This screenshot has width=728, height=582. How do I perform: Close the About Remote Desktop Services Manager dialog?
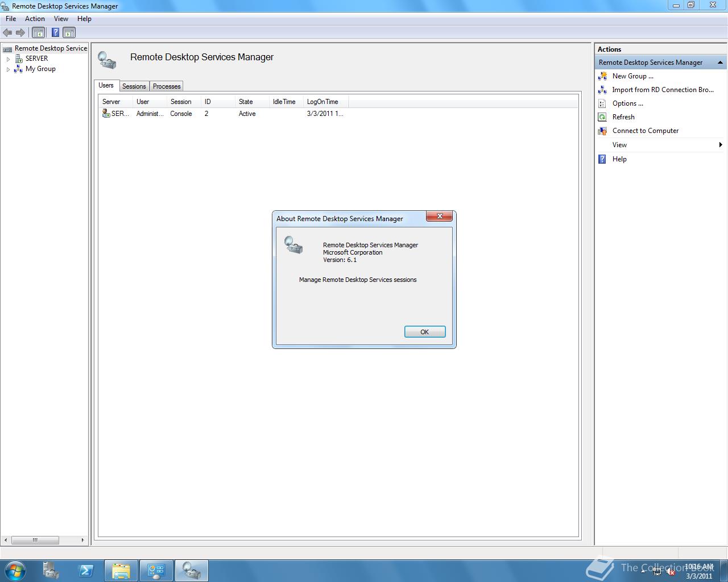(440, 216)
